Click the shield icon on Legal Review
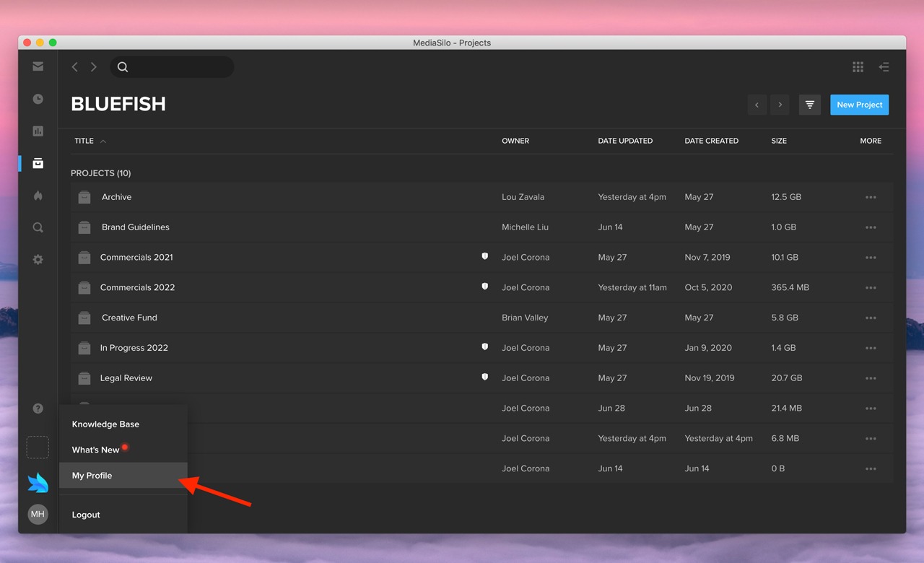The width and height of the screenshot is (924, 563). pos(485,377)
